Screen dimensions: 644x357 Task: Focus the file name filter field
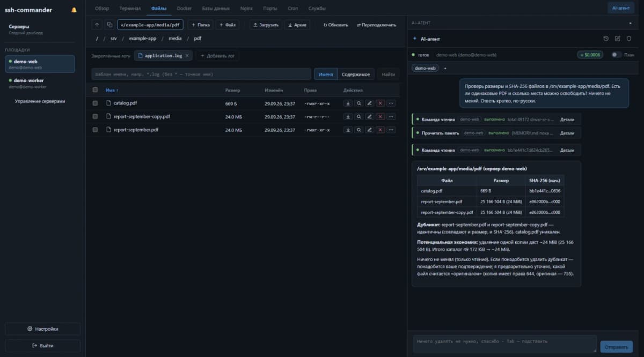tap(201, 74)
